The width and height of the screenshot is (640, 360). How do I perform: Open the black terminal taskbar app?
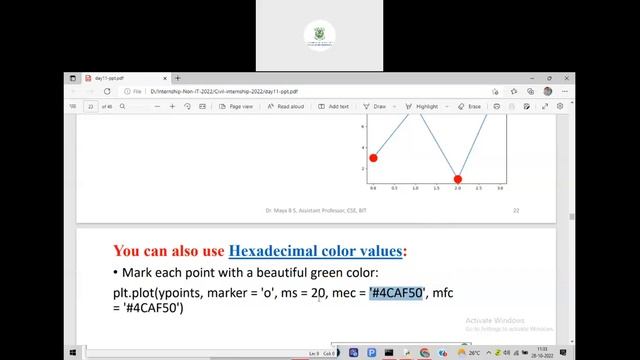coord(389,352)
